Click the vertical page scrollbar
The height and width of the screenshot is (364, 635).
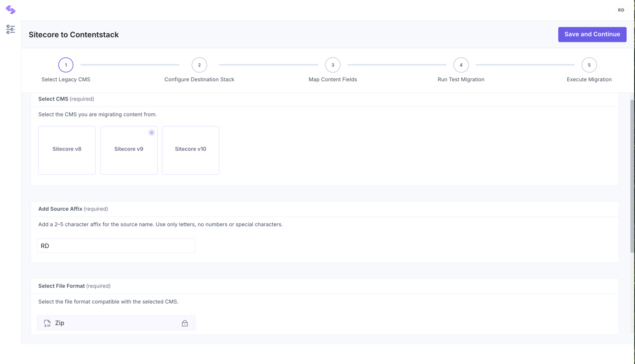click(632, 176)
